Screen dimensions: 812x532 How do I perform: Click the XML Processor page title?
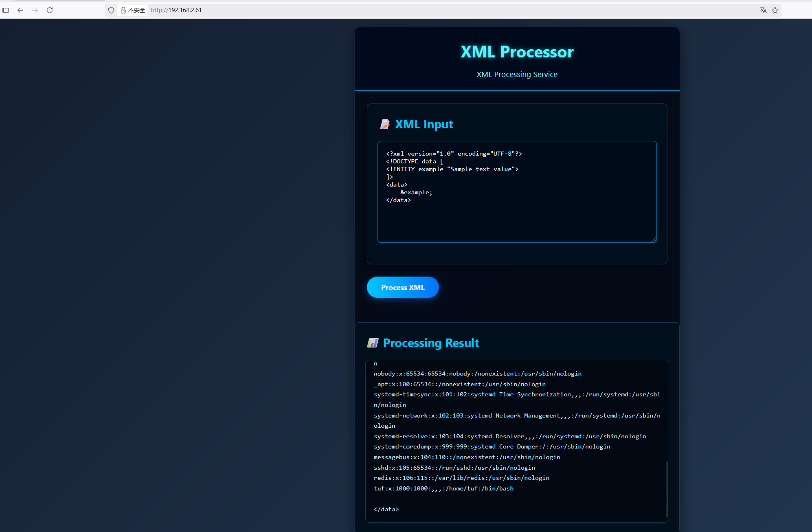click(x=517, y=52)
